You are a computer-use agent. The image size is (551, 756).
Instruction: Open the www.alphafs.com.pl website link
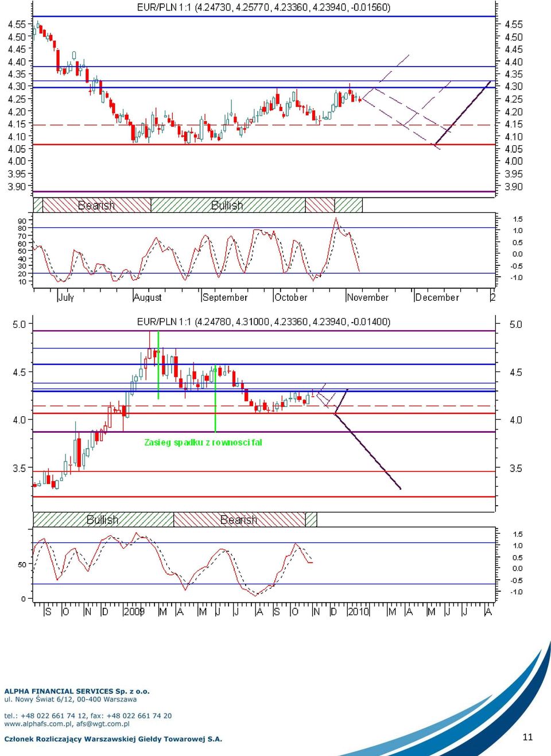point(38,724)
